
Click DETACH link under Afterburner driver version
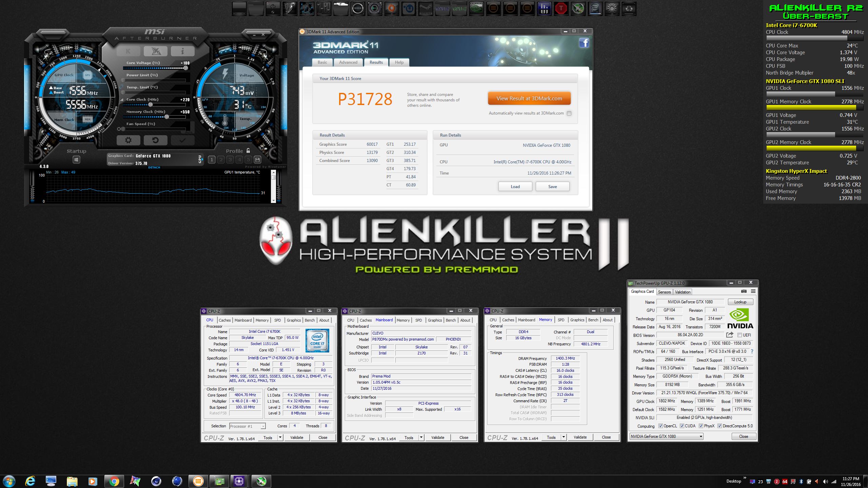tap(154, 167)
